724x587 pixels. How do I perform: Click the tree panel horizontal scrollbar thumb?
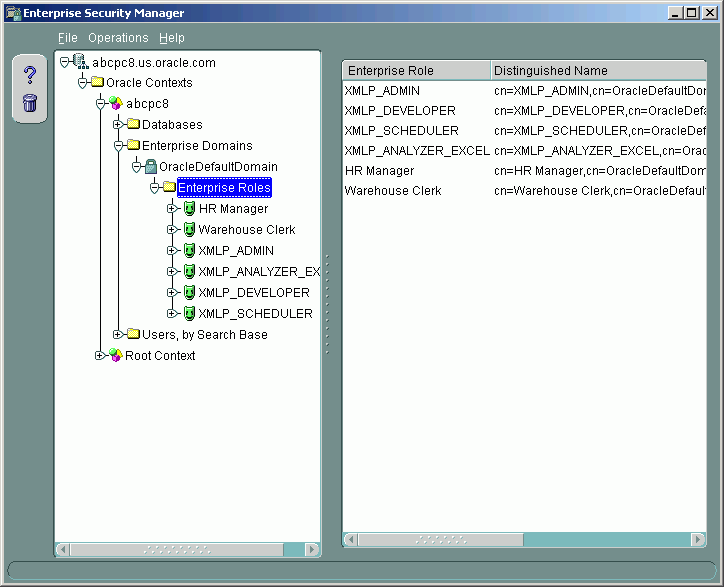tap(177, 550)
